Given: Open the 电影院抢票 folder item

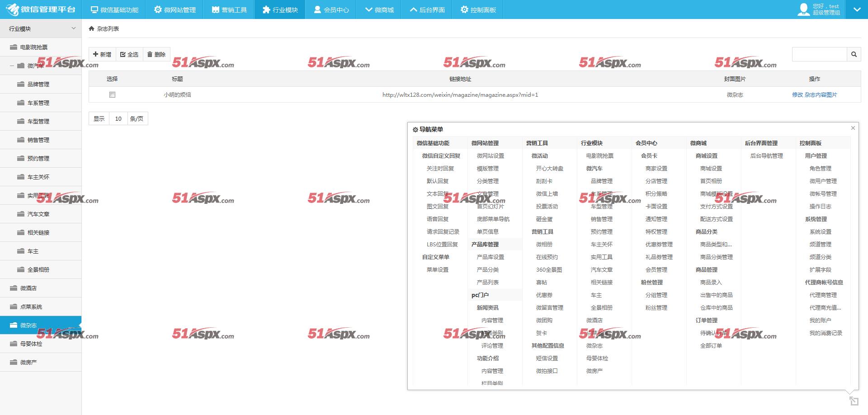Looking at the screenshot, I should click(x=41, y=47).
